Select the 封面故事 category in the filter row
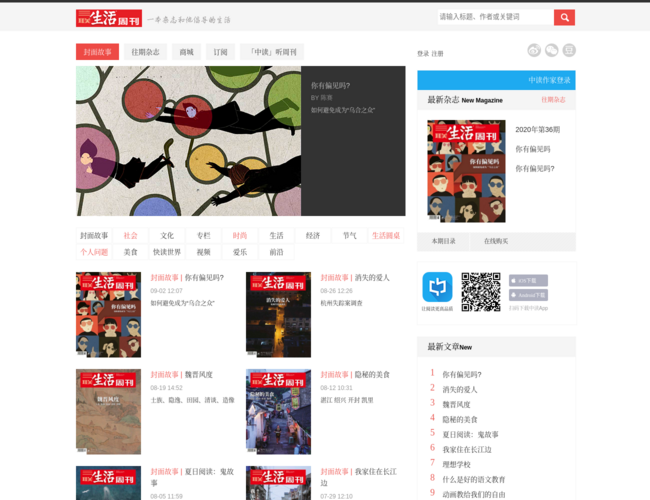The width and height of the screenshot is (650, 500). click(x=94, y=235)
